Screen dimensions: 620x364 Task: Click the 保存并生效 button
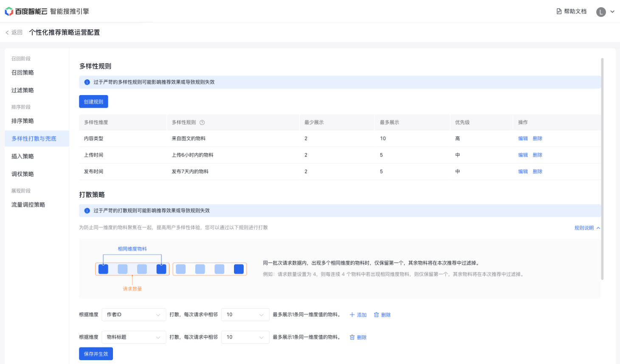[96, 354]
